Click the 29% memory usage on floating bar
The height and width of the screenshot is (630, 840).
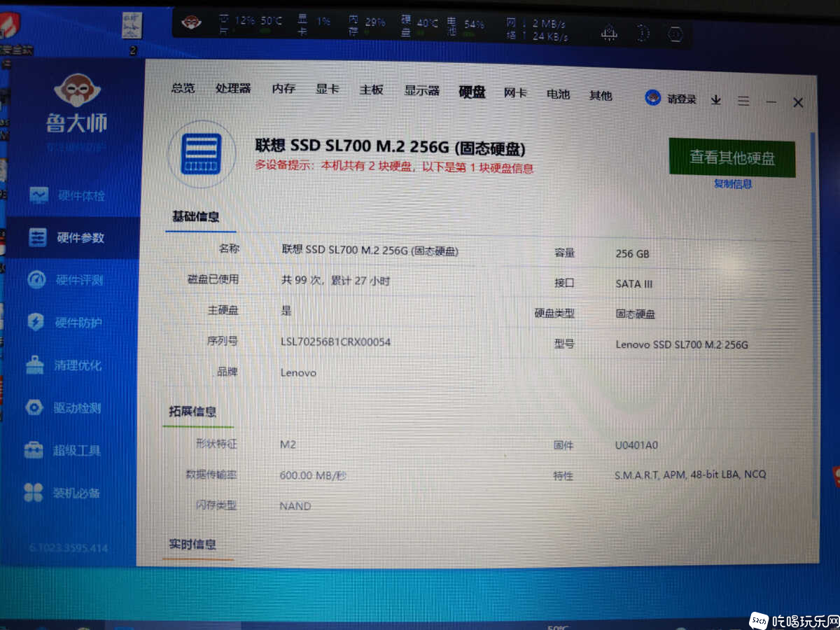click(x=375, y=22)
